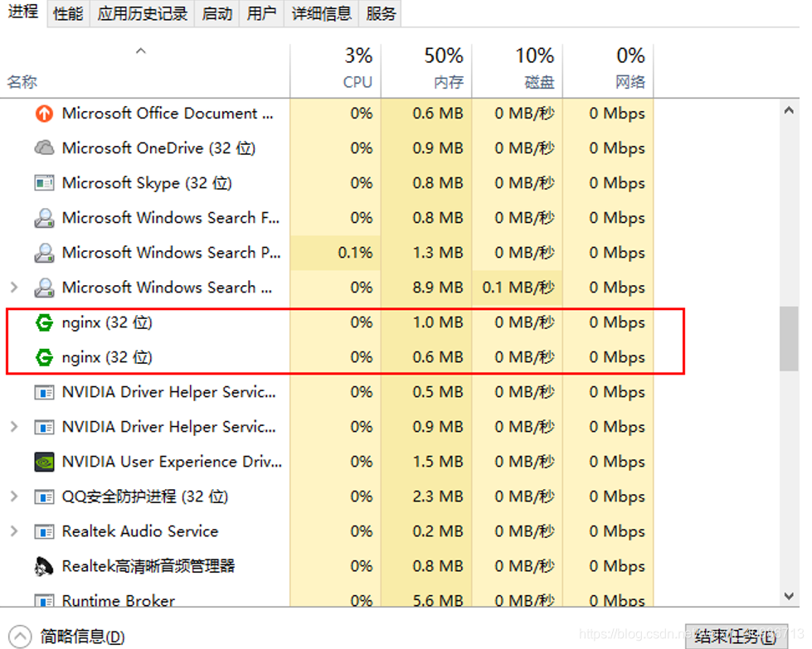Viewport: 812px width, 649px height.
Task: Click the 1.0 MB memory value
Action: pyautogui.click(x=438, y=322)
